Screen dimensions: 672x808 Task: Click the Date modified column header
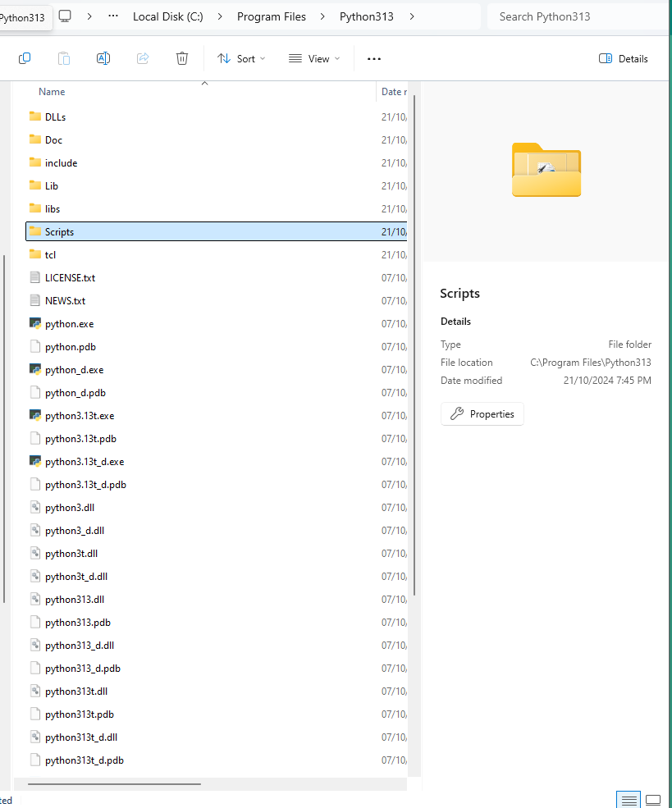click(394, 92)
